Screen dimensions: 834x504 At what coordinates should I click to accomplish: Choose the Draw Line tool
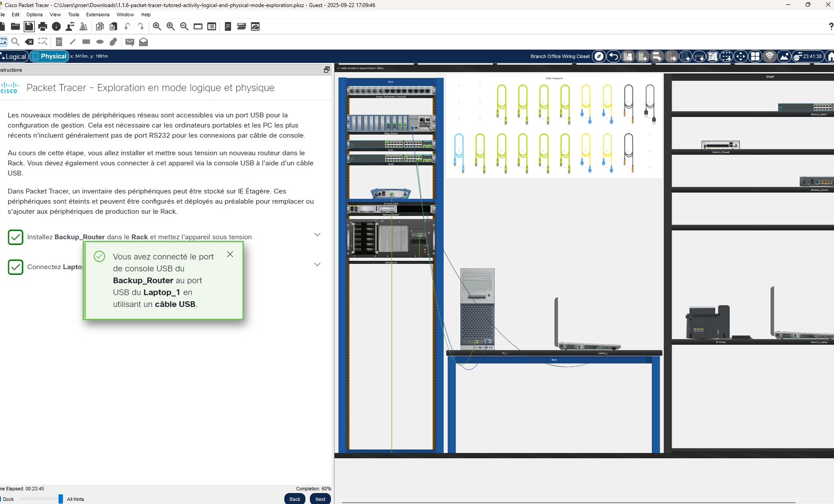tap(73, 42)
